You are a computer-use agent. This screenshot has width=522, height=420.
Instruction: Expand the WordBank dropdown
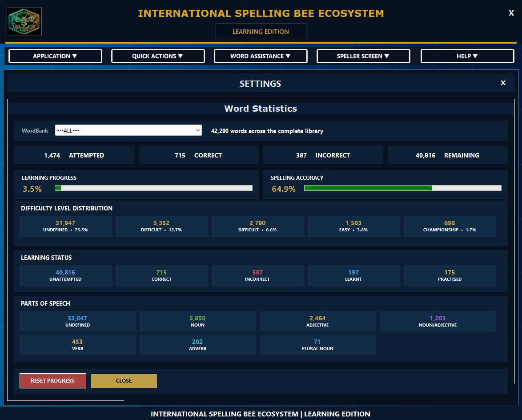128,130
